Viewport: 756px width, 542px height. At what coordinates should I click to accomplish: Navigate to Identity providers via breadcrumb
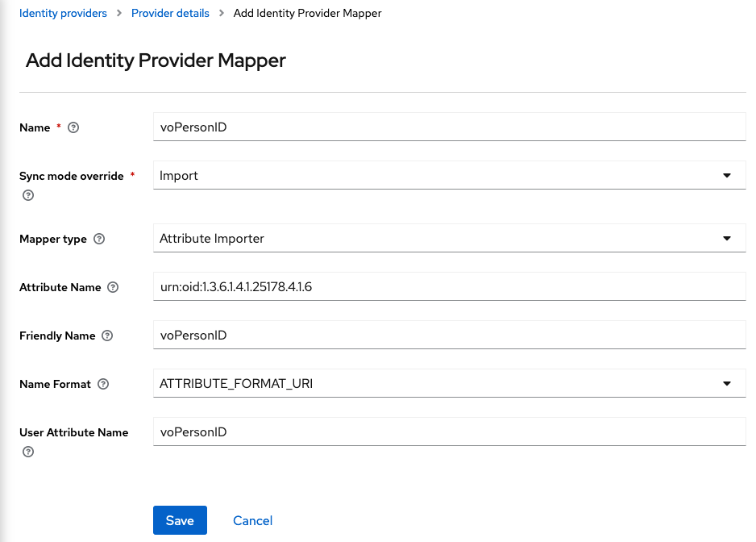tap(63, 13)
